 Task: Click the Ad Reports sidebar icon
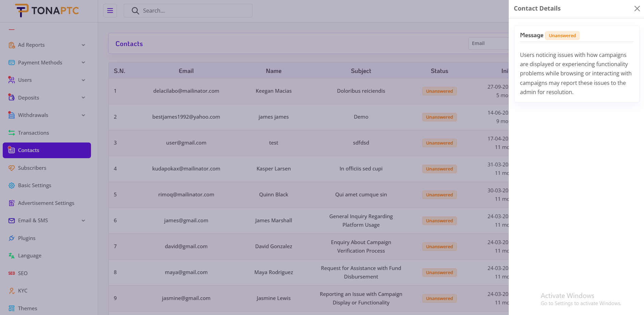pos(12,45)
